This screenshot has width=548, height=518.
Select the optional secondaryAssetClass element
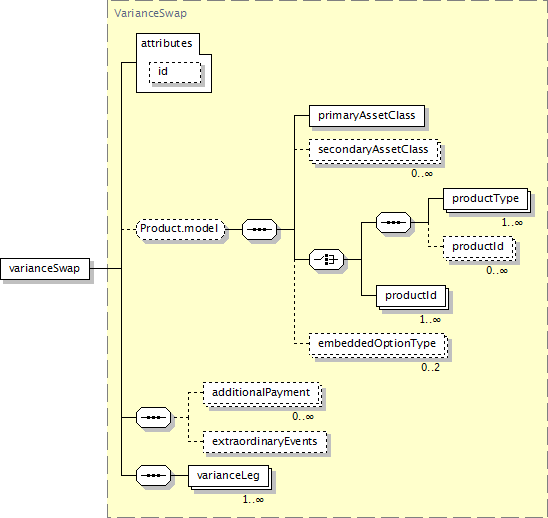(x=374, y=150)
